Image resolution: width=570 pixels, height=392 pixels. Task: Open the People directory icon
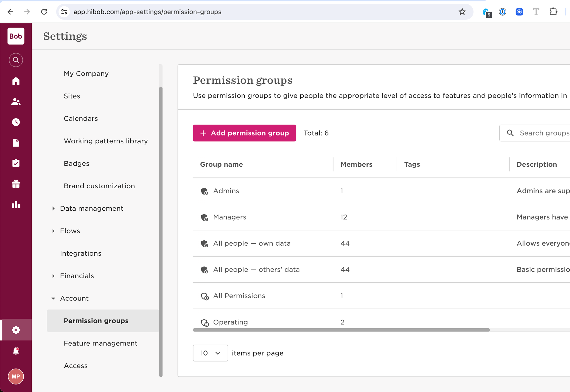[x=16, y=102]
